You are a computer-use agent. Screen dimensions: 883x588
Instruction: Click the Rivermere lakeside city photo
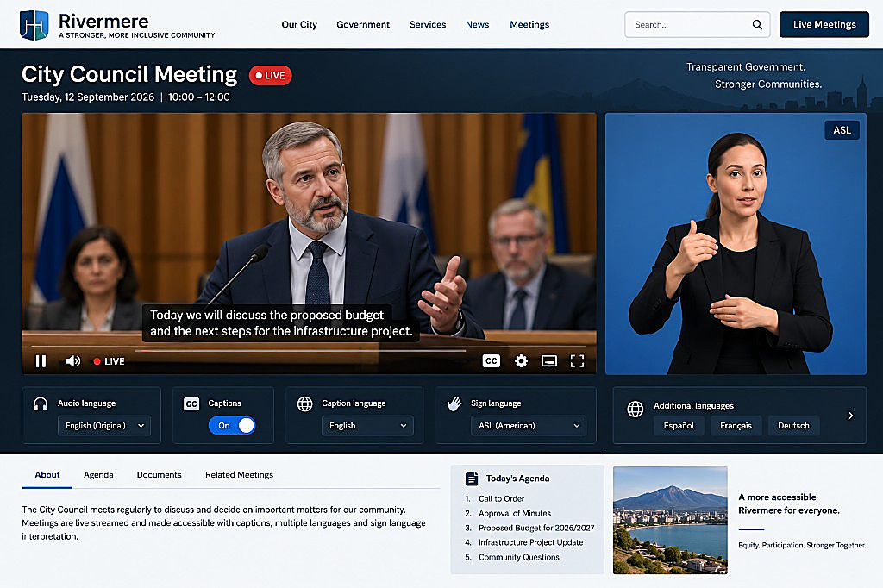(x=670, y=521)
